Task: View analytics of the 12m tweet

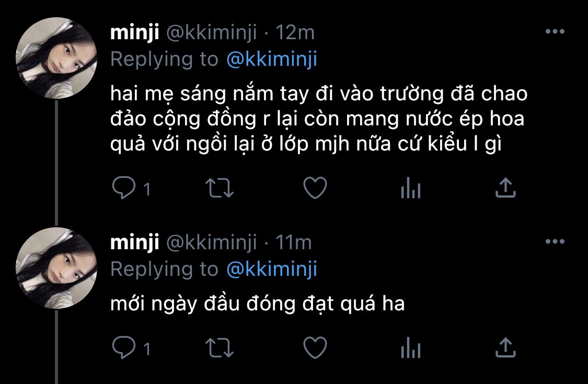Action: pos(411,188)
